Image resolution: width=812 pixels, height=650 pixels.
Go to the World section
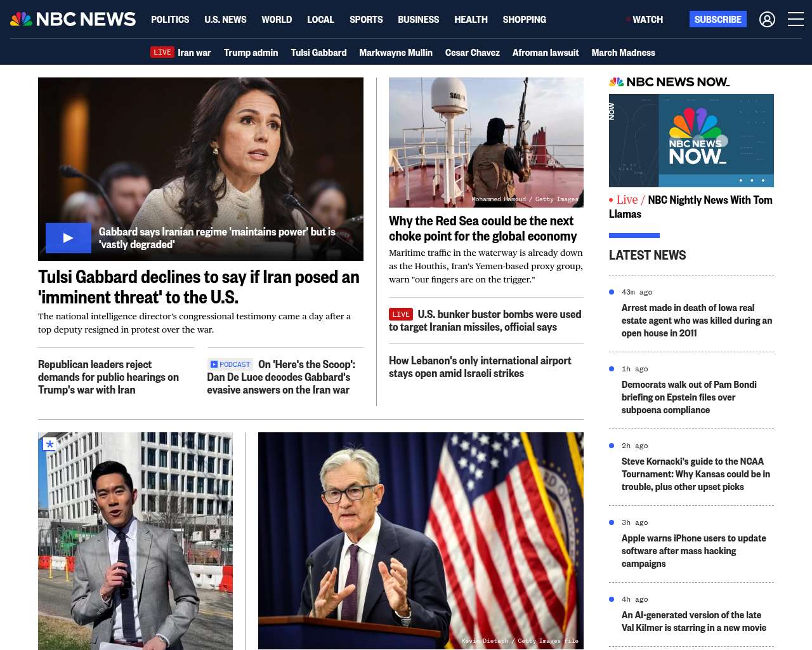click(277, 20)
